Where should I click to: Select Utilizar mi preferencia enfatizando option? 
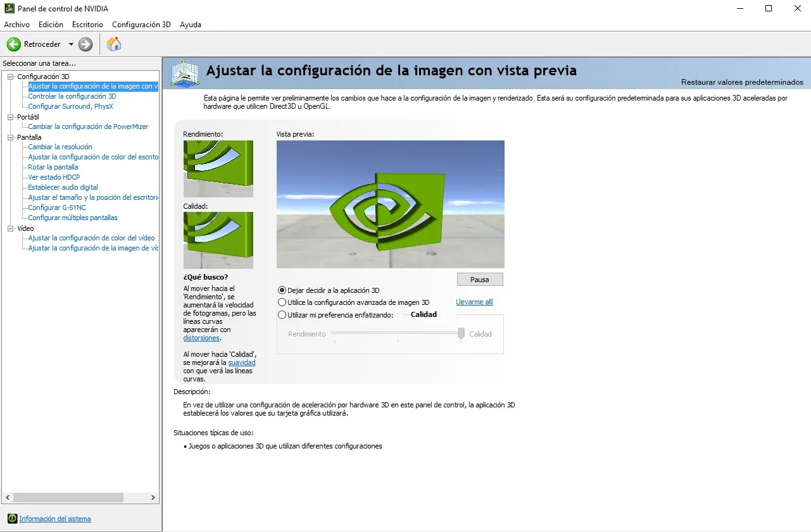point(282,314)
